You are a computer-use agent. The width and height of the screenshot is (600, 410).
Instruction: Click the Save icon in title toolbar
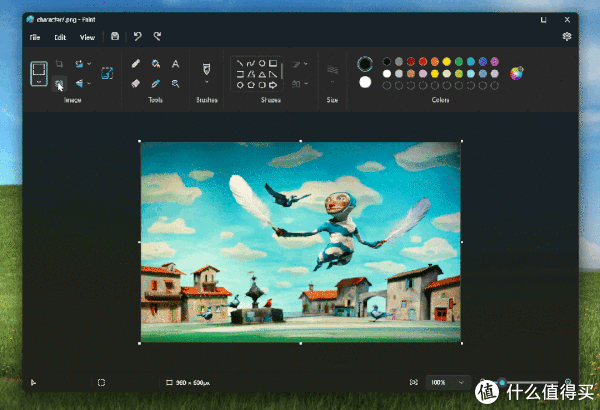[x=115, y=36]
